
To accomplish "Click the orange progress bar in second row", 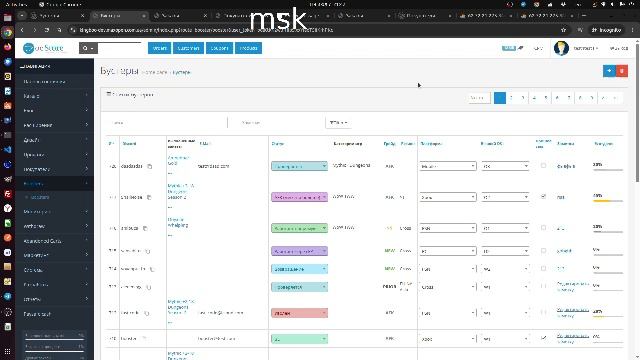I will click(608, 201).
